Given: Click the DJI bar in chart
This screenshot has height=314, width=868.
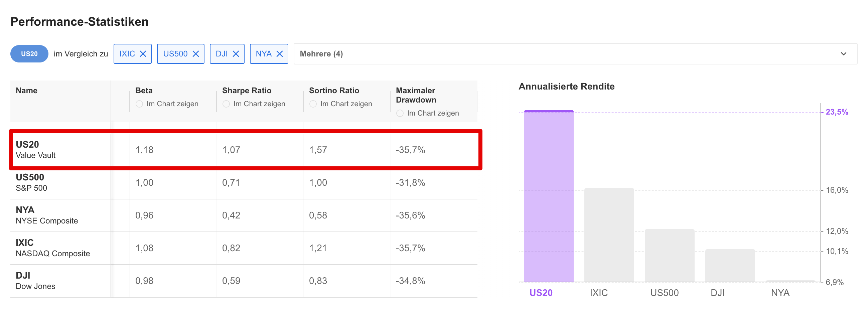Looking at the screenshot, I should (x=730, y=266).
